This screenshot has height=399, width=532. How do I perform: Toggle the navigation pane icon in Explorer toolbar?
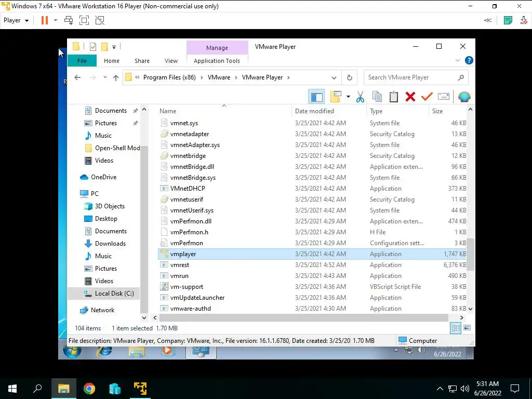click(316, 97)
